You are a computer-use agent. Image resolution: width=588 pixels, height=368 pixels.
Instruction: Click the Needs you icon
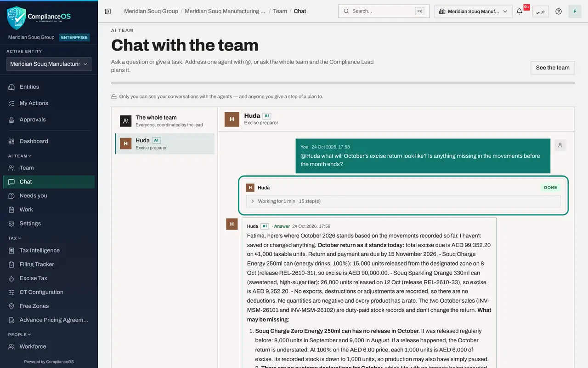[x=11, y=195]
